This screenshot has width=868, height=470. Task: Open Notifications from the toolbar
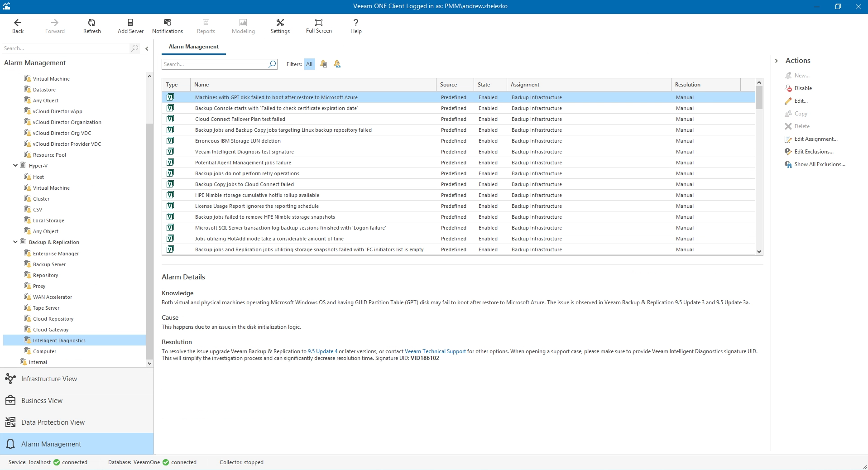(168, 26)
